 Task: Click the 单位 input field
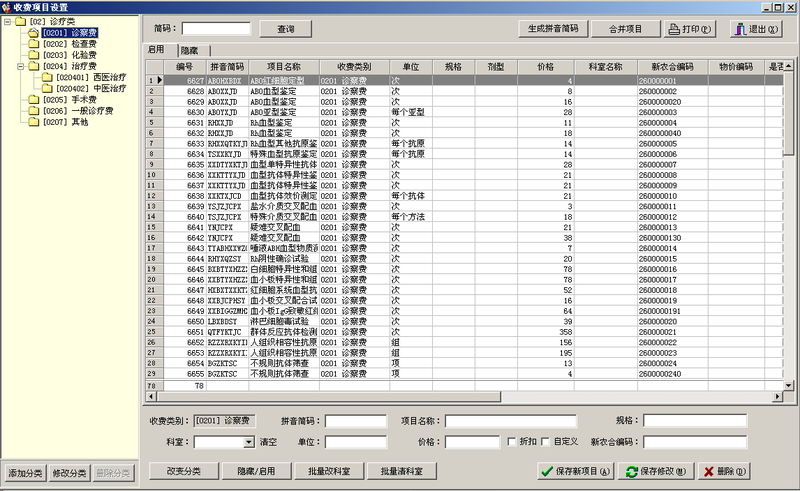[356, 442]
